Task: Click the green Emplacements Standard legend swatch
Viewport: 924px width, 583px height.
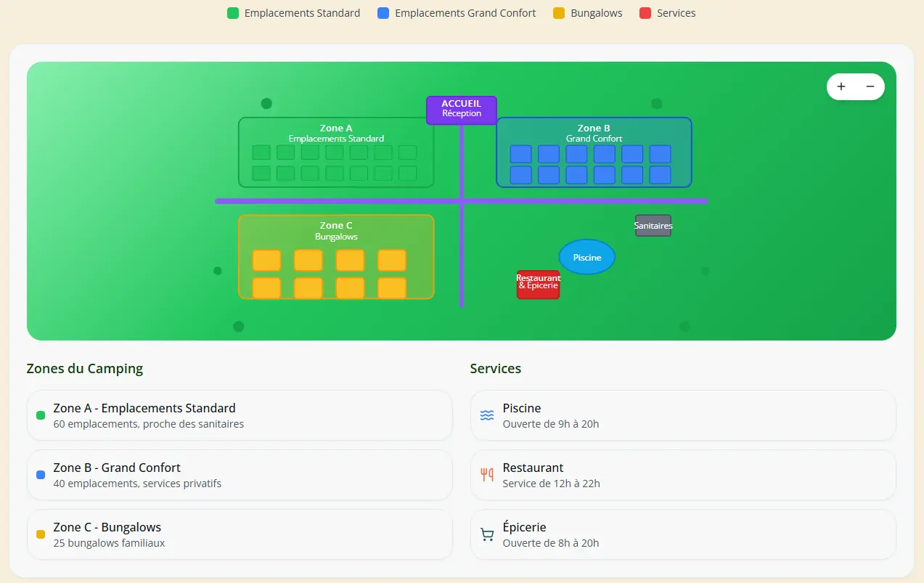Action: tap(233, 13)
